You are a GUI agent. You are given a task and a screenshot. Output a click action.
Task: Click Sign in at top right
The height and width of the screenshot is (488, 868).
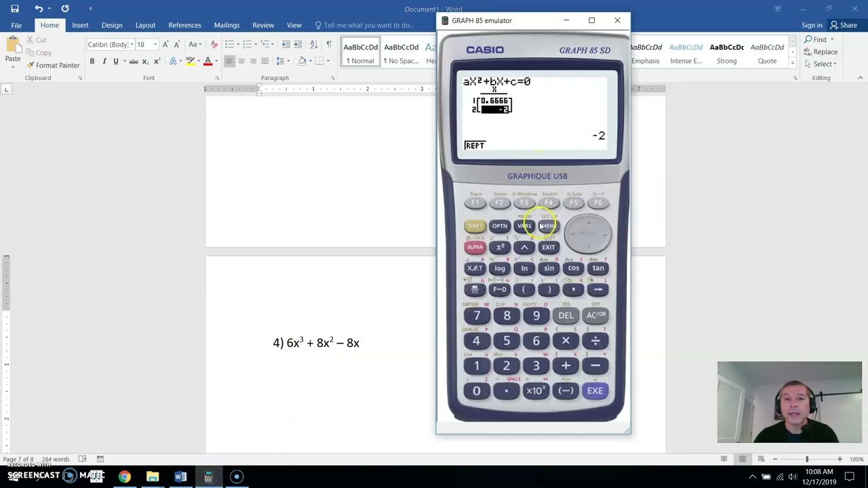pos(812,25)
